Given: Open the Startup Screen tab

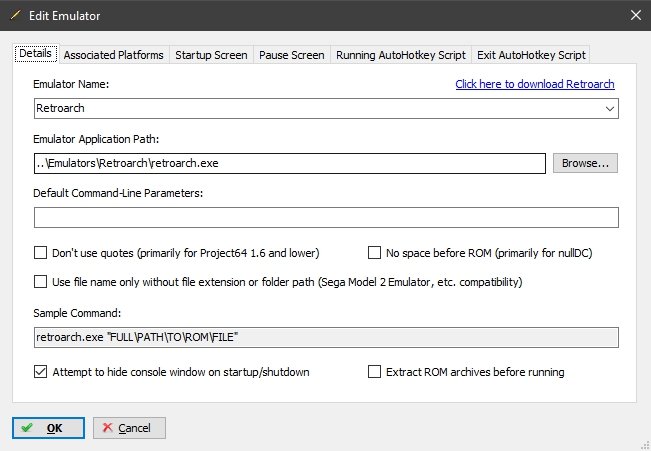Looking at the screenshot, I should [x=211, y=55].
